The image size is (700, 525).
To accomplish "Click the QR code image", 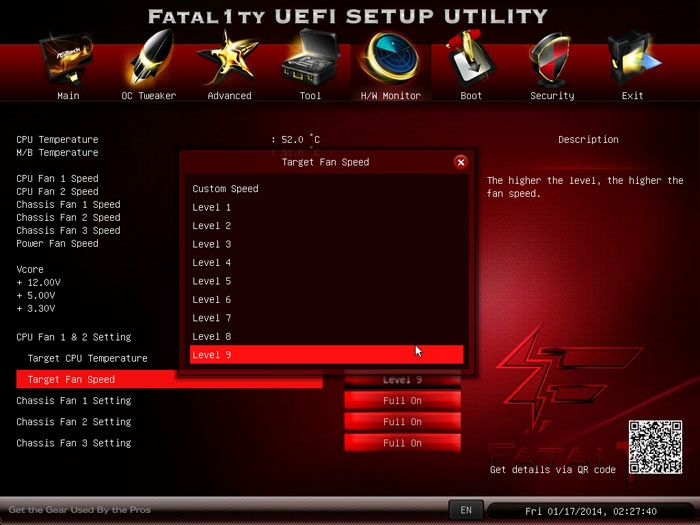I will click(x=655, y=447).
